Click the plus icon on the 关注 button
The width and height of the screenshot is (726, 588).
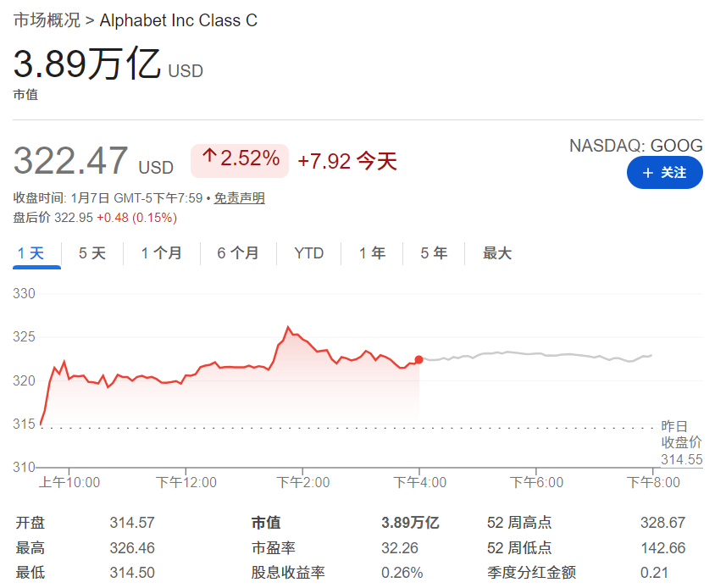point(649,173)
